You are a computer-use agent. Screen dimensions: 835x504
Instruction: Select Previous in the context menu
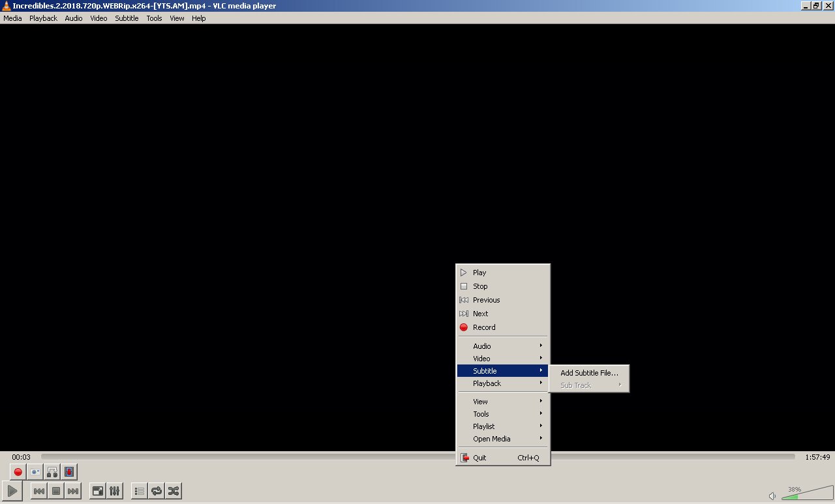(x=502, y=300)
